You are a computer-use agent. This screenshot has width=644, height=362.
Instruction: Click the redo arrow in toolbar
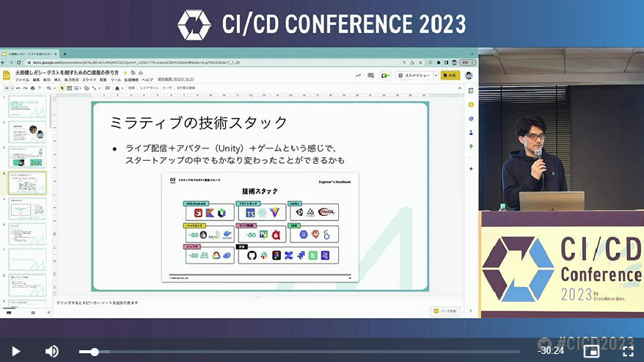(26, 88)
